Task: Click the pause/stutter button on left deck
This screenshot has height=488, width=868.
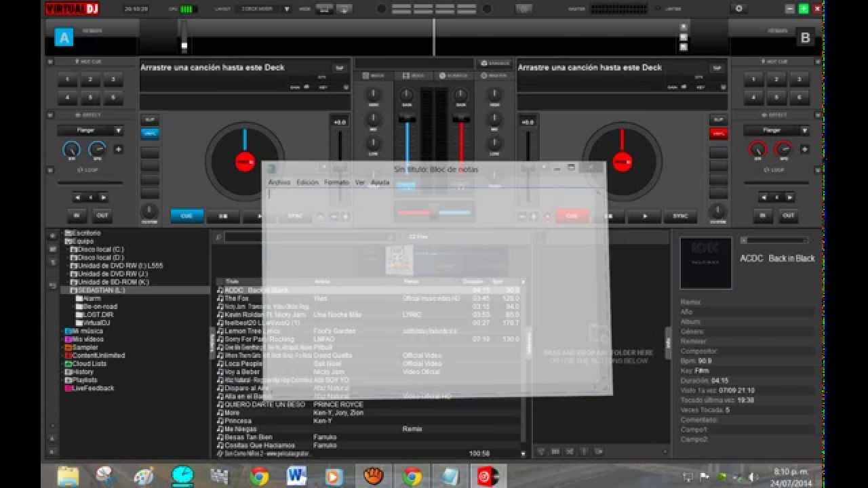Action: 222,216
